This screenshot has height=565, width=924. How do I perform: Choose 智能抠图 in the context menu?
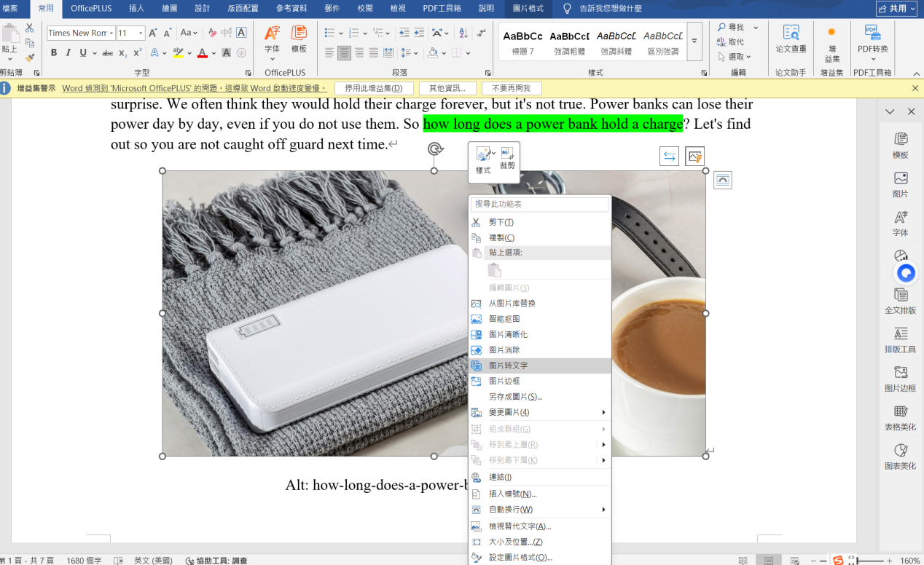point(539,319)
